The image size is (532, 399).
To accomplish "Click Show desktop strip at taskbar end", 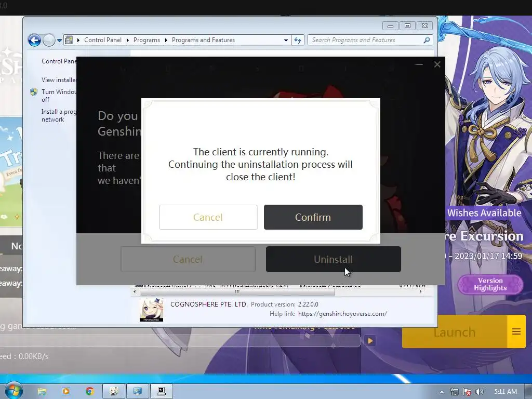I will (529, 392).
